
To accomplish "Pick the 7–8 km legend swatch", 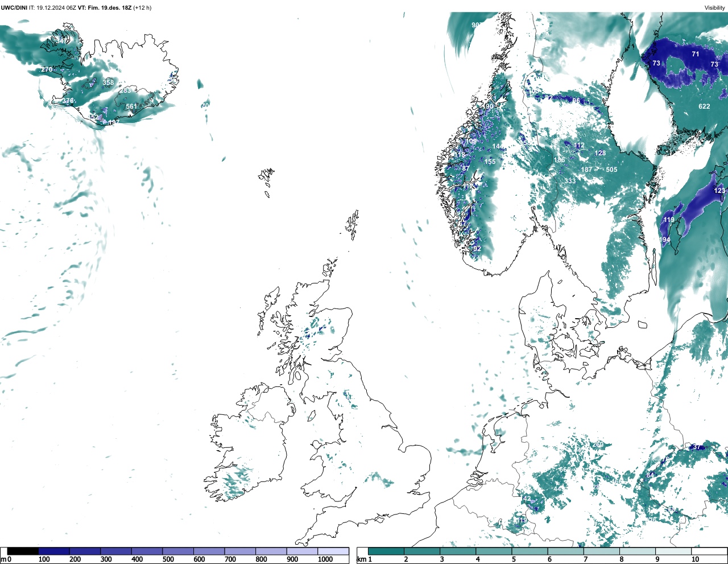I will pos(601,551).
